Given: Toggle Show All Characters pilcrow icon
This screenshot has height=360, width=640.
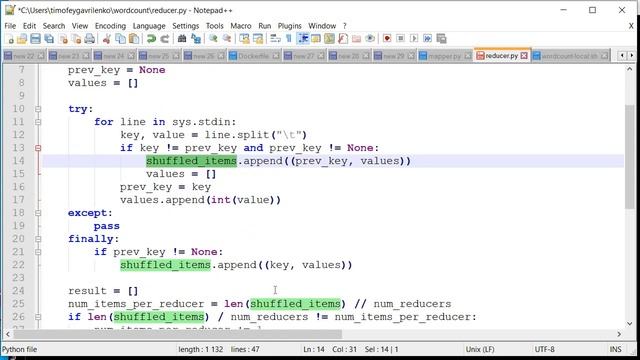Looking at the screenshot, I should click(x=289, y=39).
